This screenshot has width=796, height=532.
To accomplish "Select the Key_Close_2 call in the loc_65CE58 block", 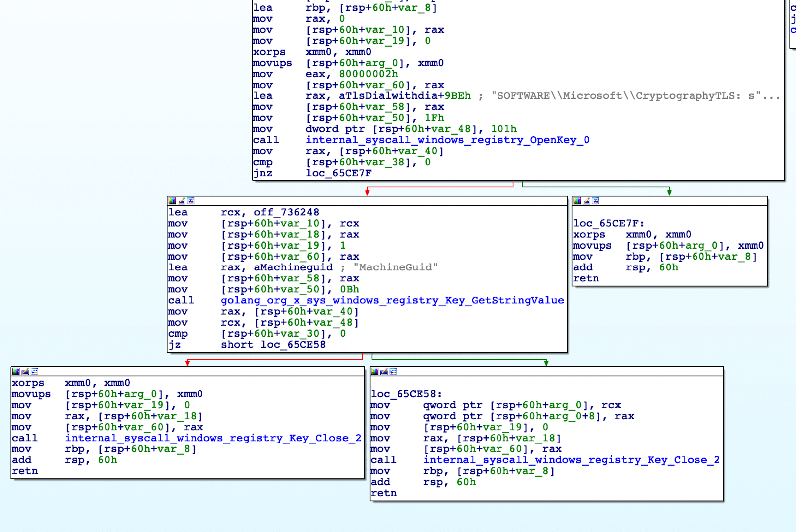I will (571, 460).
